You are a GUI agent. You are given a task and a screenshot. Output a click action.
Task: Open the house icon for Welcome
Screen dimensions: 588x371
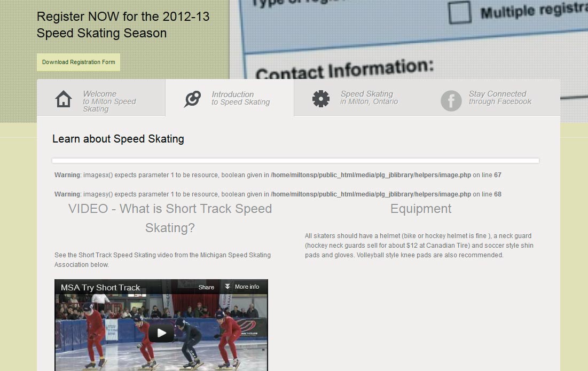point(64,99)
